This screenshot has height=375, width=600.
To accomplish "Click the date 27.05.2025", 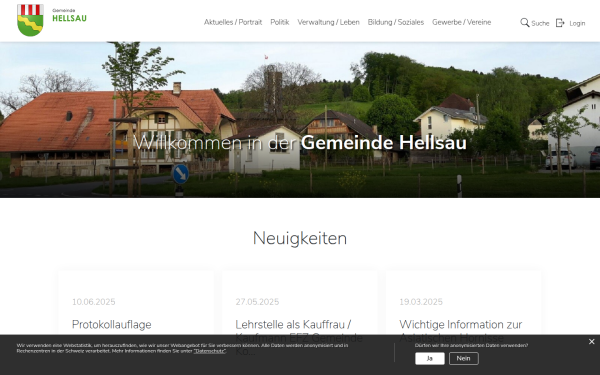I will [257, 302].
